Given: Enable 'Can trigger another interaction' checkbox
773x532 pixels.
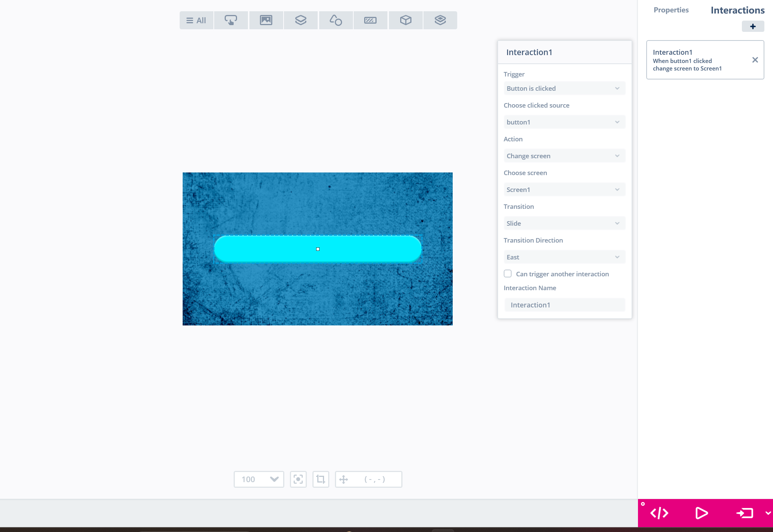Looking at the screenshot, I should (x=507, y=274).
